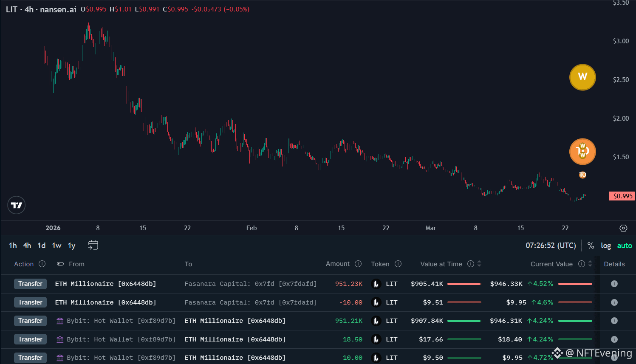
Task: Click the info icon next to Token
Action: [x=398, y=264]
